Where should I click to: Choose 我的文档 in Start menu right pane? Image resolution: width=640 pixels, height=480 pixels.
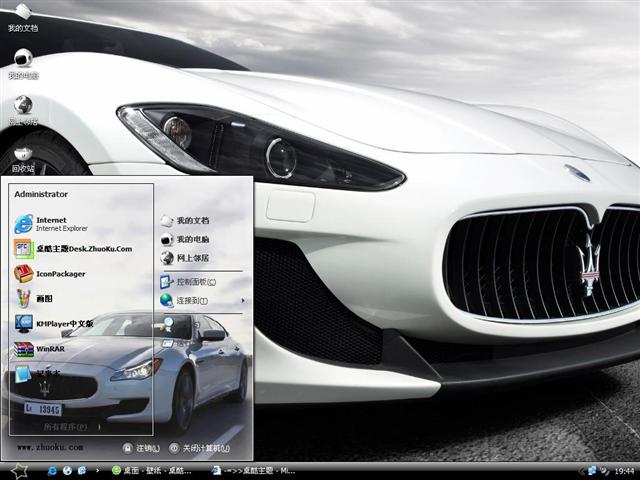click(192, 220)
